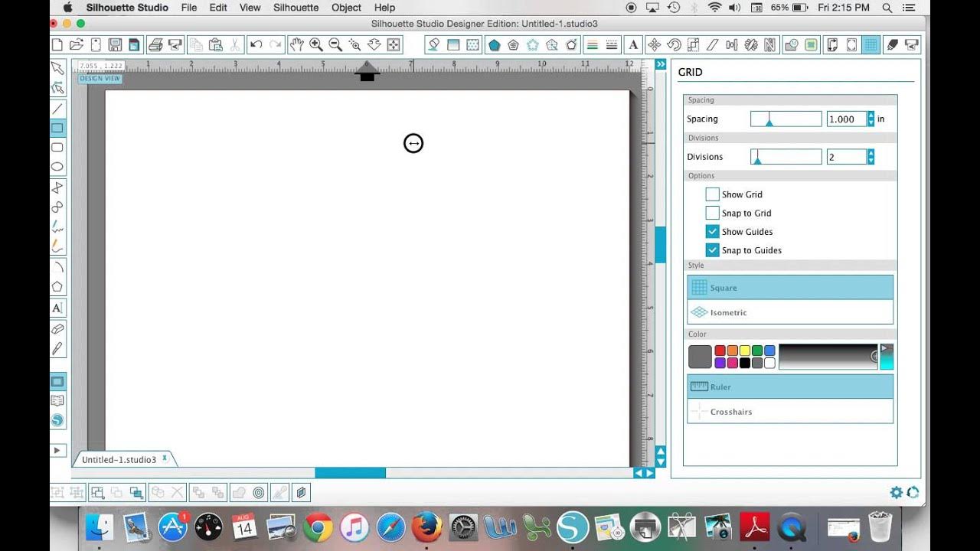Screen dimensions: 980x551
Task: Choose the Ruler option
Action: point(790,386)
